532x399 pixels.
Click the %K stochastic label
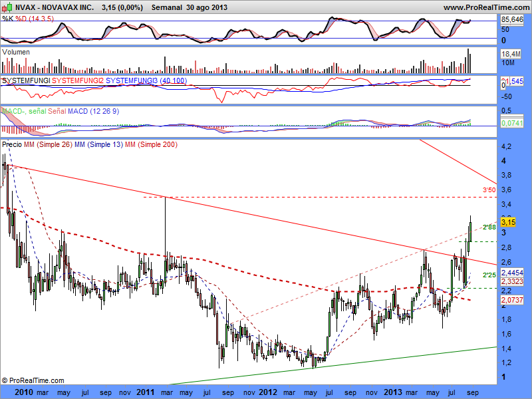tap(8, 19)
